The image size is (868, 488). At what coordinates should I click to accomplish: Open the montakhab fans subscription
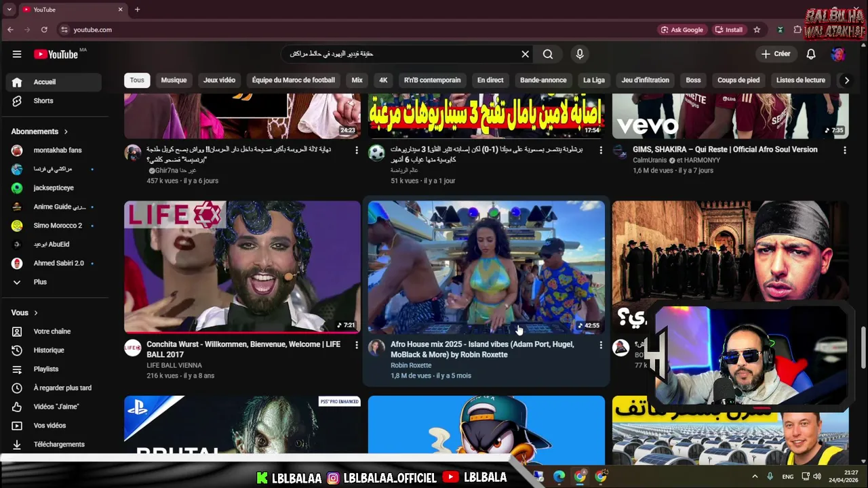click(54, 150)
